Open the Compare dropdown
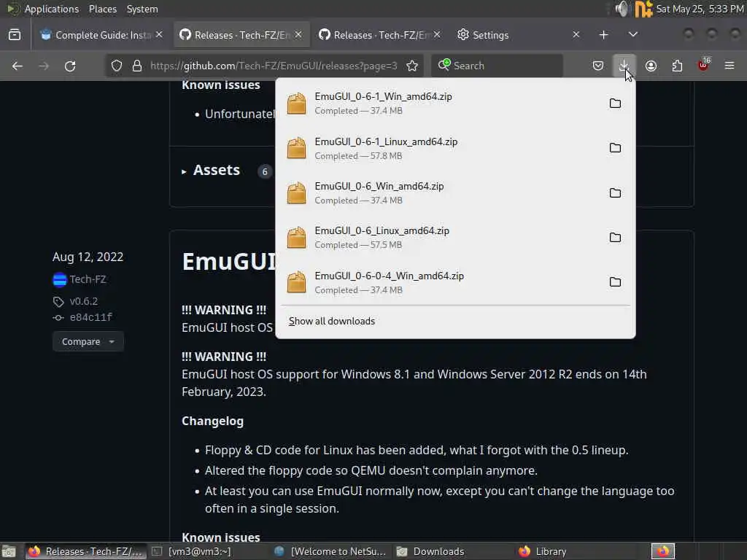The width and height of the screenshot is (747, 560). click(x=88, y=341)
